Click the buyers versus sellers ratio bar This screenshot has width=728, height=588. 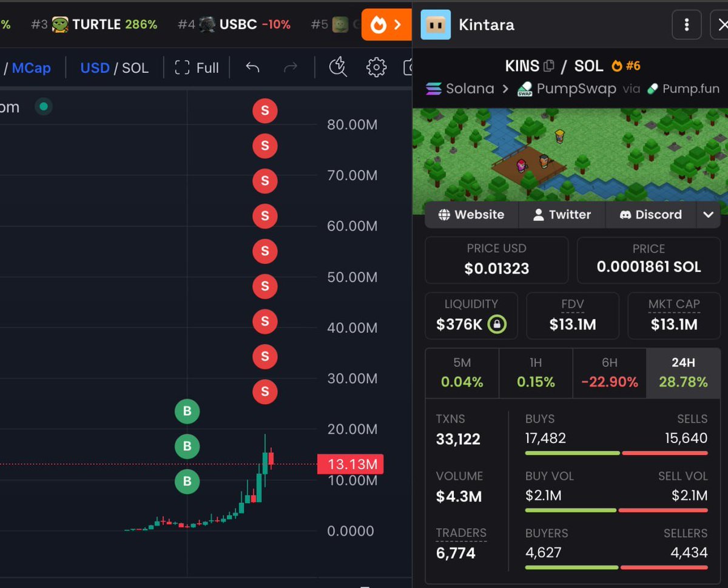pyautogui.click(x=616, y=567)
